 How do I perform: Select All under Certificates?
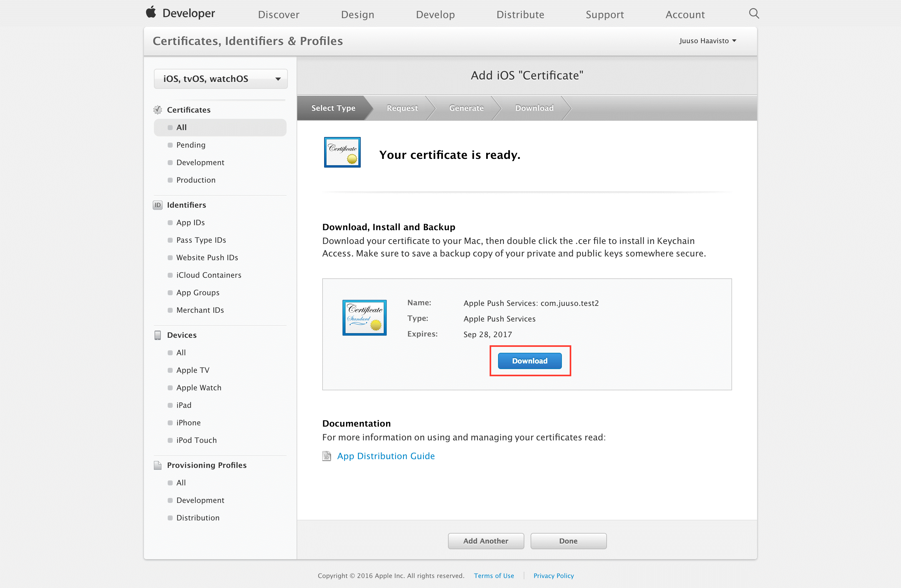(x=220, y=128)
